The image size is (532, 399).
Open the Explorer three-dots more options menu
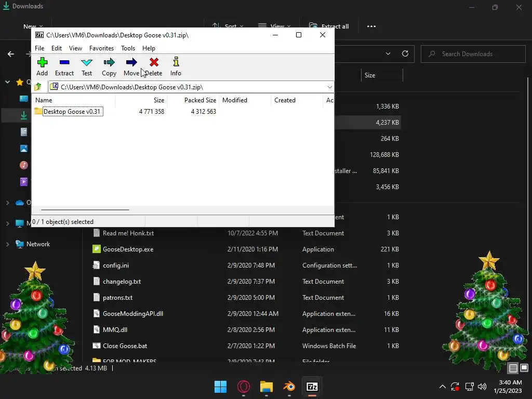(x=371, y=26)
